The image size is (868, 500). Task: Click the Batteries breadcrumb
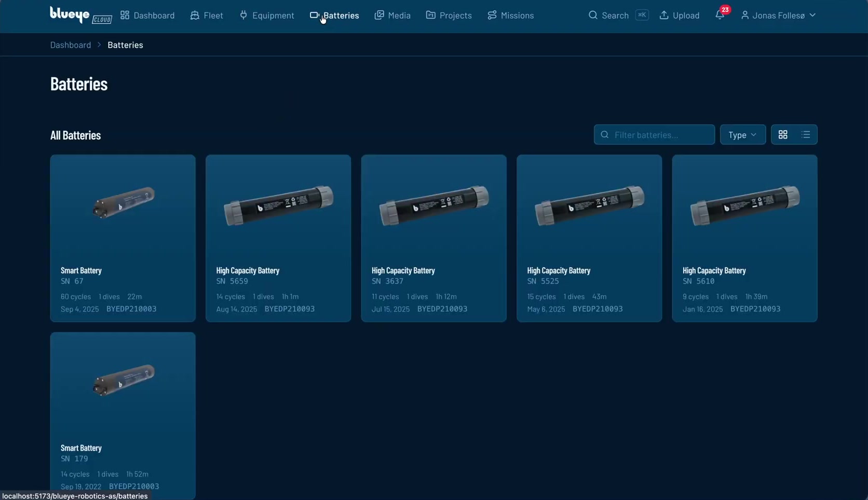click(x=125, y=45)
